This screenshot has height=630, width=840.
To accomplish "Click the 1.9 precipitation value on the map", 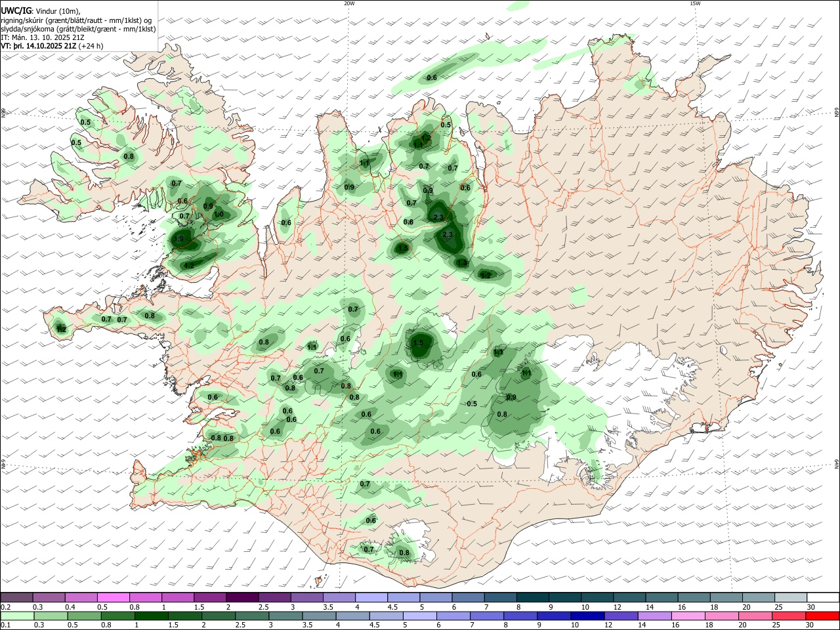I will (x=178, y=240).
